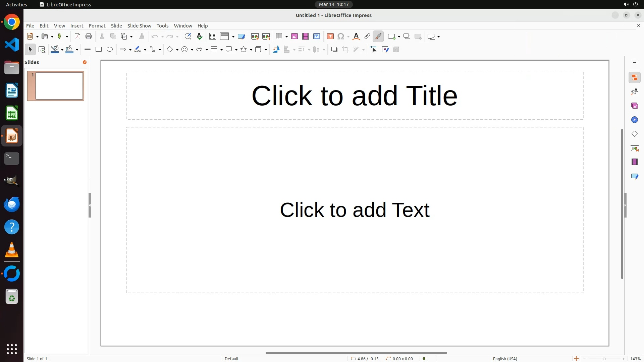Viewport: 644px width, 362px height.
Task: Open the Gallery sidebar panel
Action: pos(634,106)
